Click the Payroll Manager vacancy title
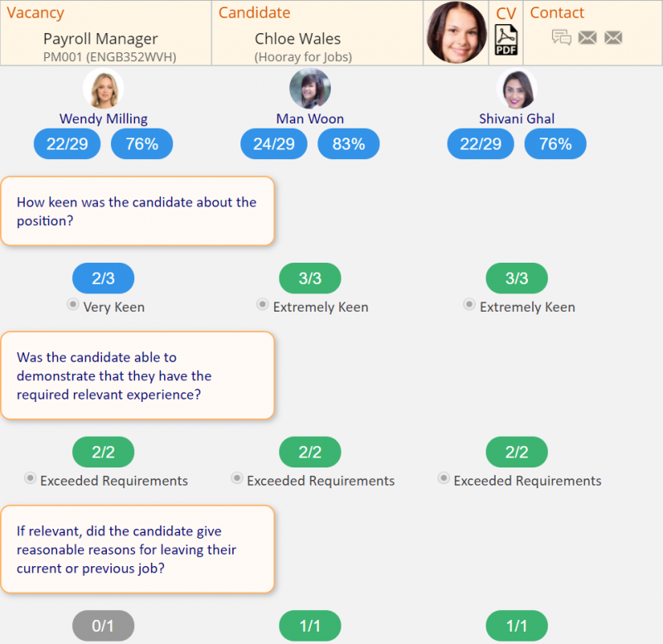Screen dimensions: 663x644 pyautogui.click(x=100, y=39)
